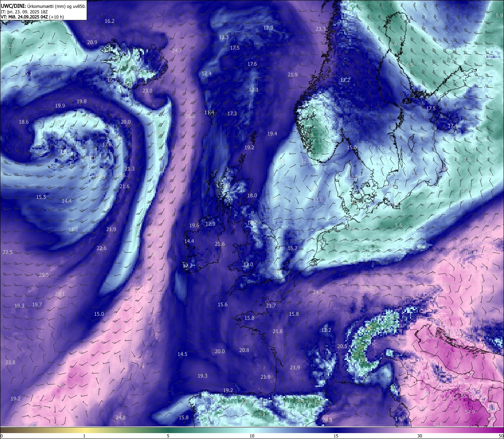Click the 20.2 value off eastern Spain
Viewport: 504px width, 439px height.
coord(327,420)
